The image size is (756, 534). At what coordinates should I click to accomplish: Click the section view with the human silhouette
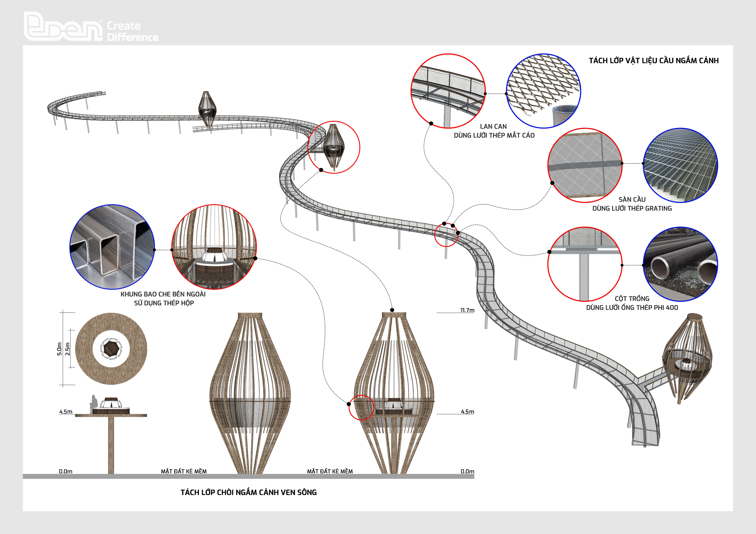pos(111,434)
